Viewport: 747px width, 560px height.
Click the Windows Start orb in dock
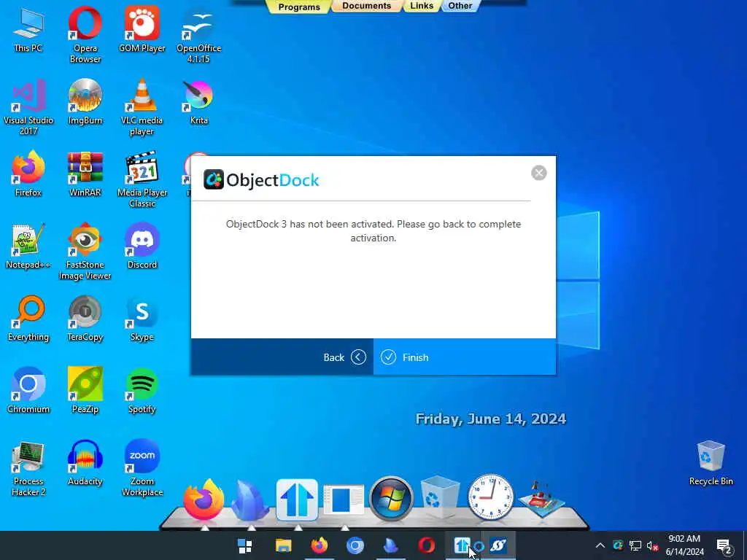391,499
